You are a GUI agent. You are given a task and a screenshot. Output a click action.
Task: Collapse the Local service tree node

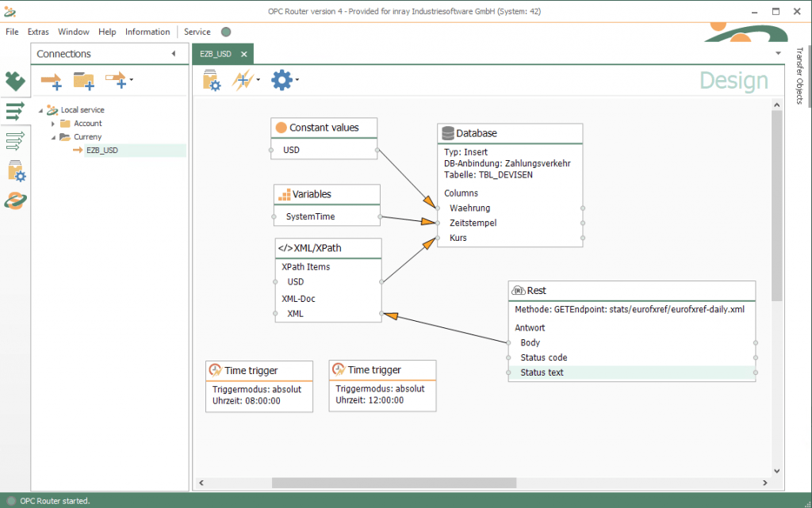[40, 110]
